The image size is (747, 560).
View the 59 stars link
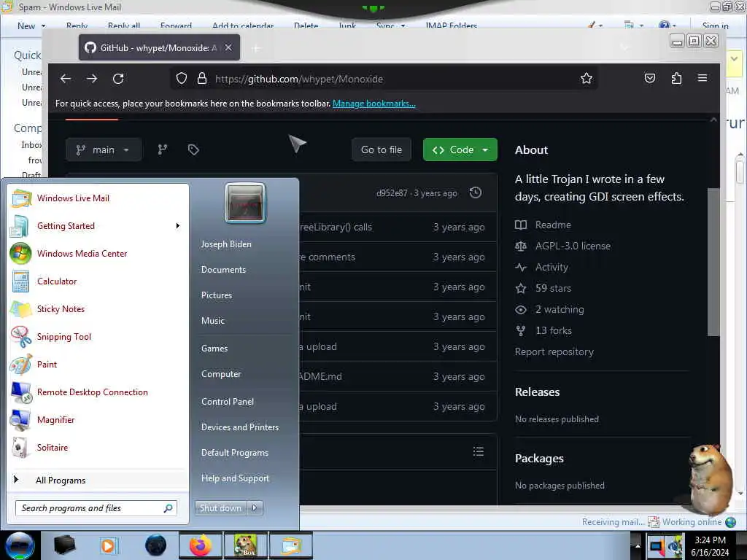[553, 288]
